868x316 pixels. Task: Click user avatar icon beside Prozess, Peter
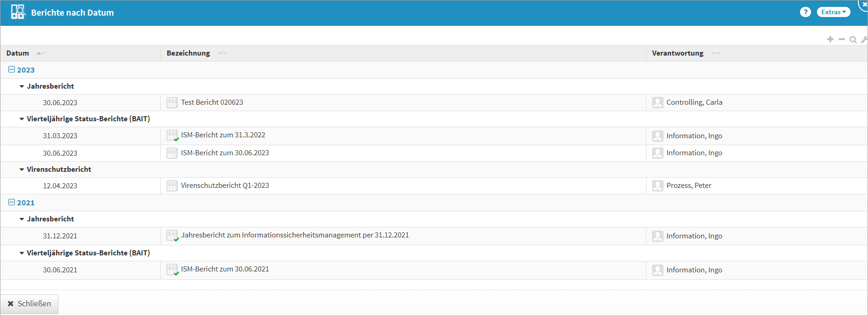tap(658, 186)
